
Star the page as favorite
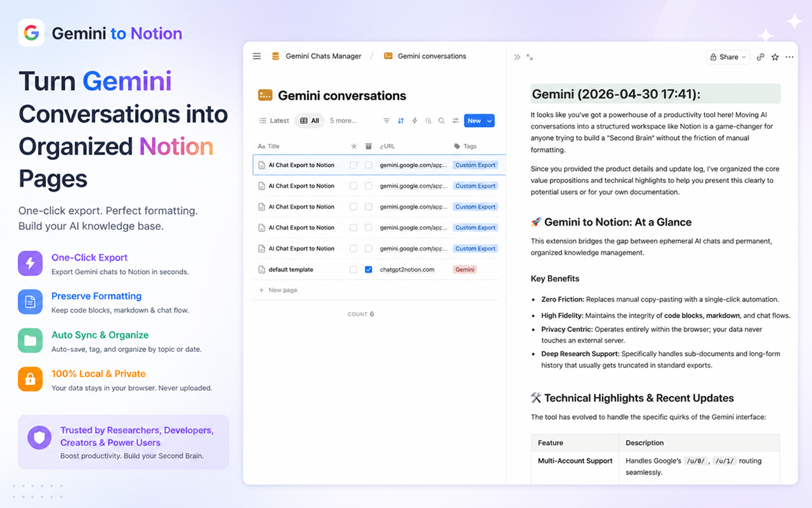point(775,57)
